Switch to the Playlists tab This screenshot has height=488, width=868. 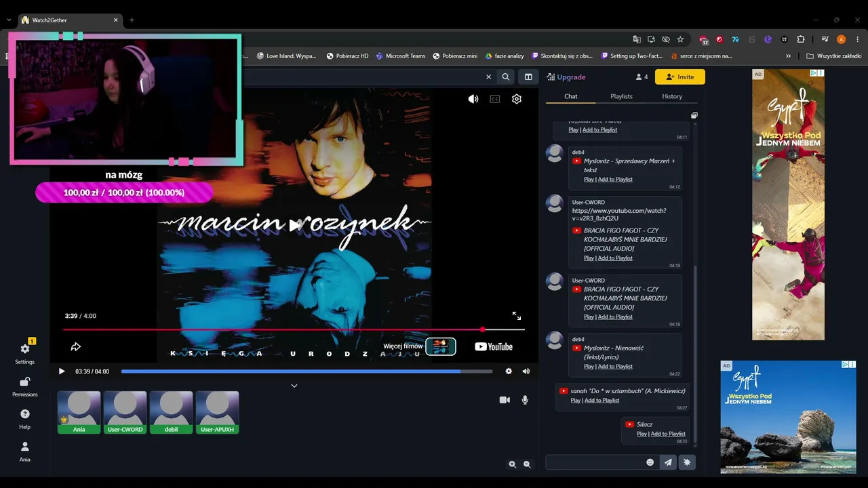click(621, 96)
